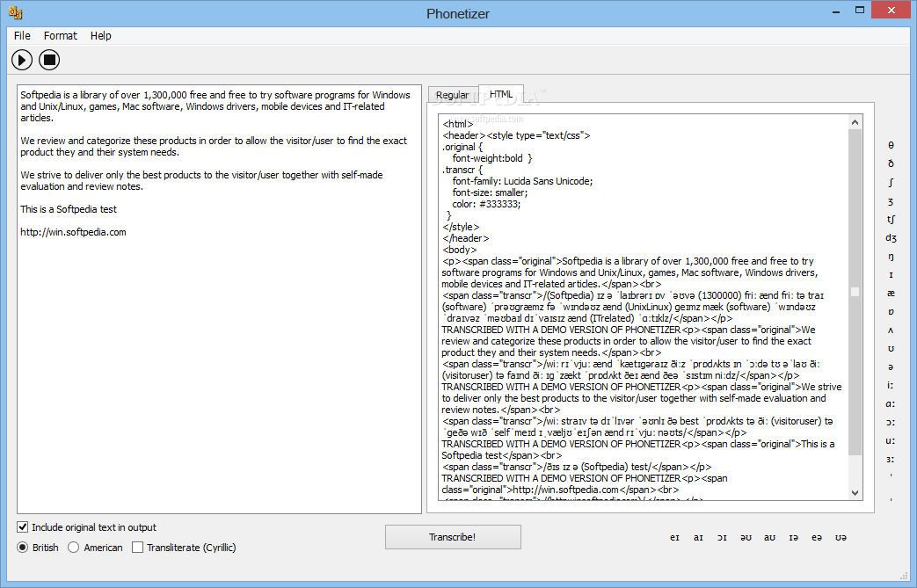
Task: Insert the eə diphthong symbol
Action: (x=817, y=538)
